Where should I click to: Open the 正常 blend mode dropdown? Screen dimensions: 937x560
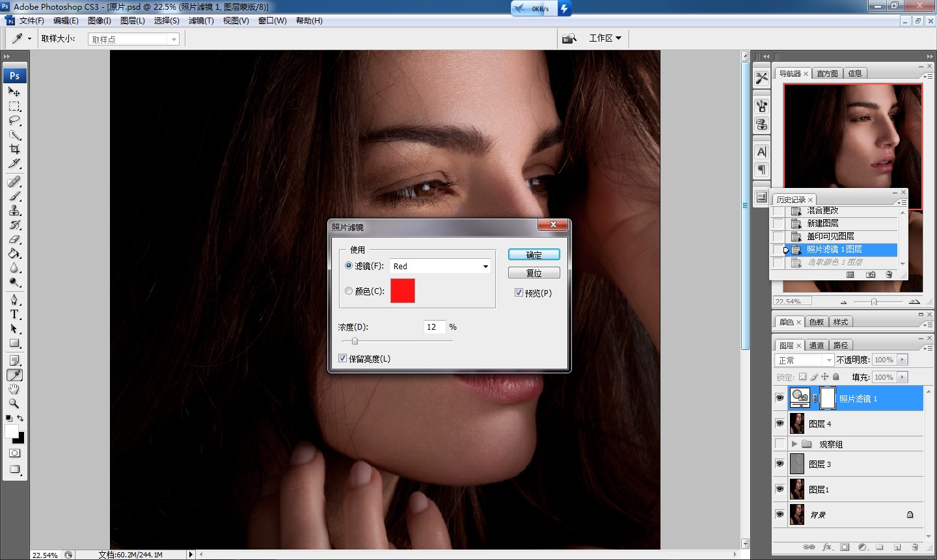pos(804,360)
